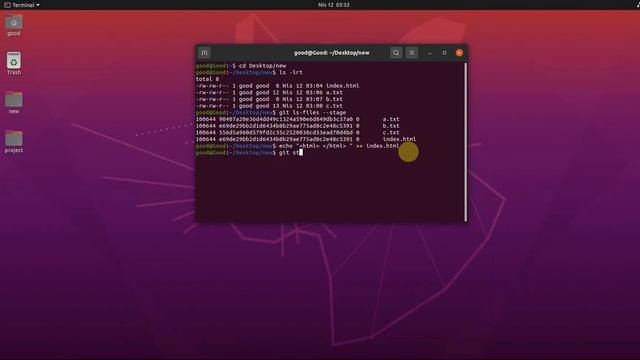This screenshot has height=360, width=640.
Task: Click b.txt in git staged files output
Action: coord(391,126)
